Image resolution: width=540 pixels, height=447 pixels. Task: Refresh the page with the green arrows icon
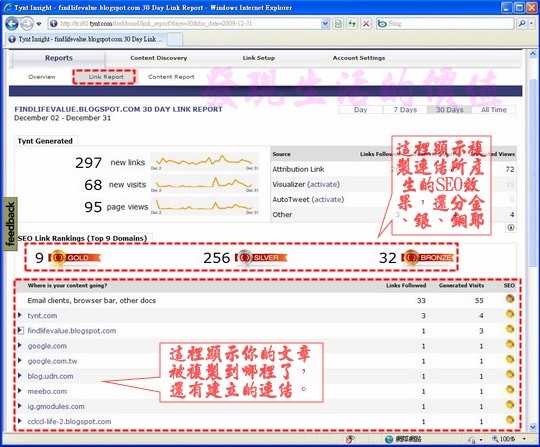[352, 23]
